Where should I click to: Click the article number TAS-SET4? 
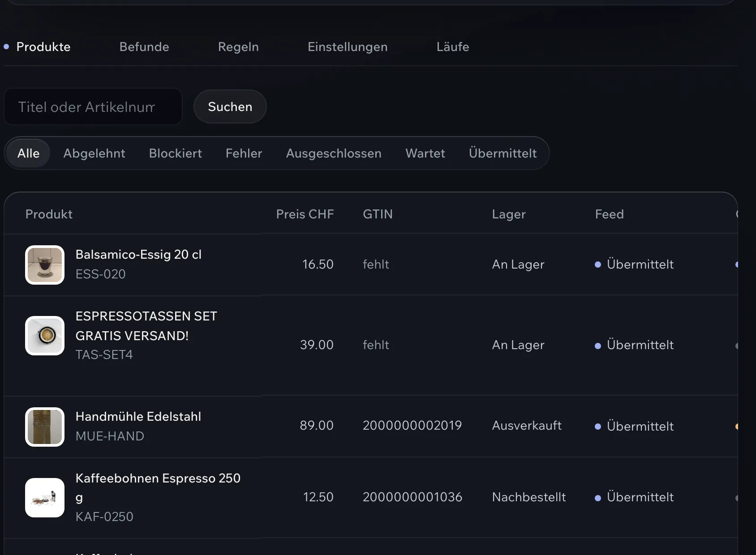coord(104,355)
